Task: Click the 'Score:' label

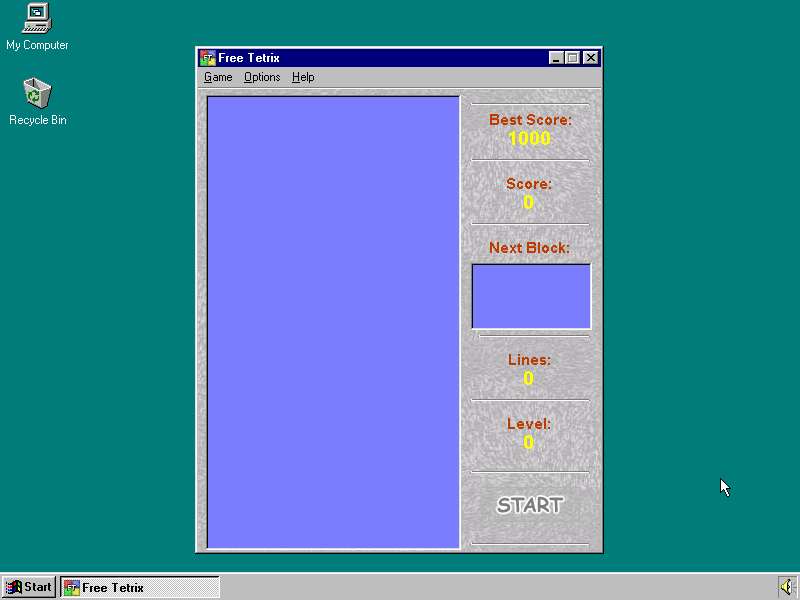Action: pyautogui.click(x=529, y=184)
